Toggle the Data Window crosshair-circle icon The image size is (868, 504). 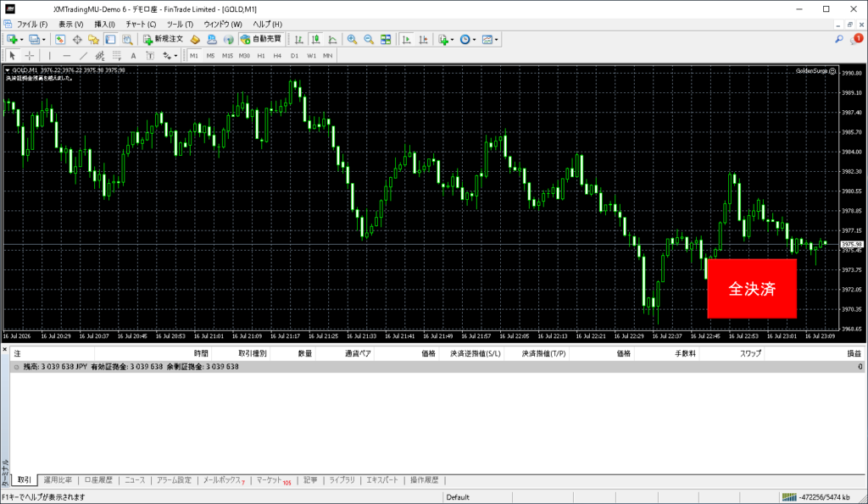coord(77,39)
